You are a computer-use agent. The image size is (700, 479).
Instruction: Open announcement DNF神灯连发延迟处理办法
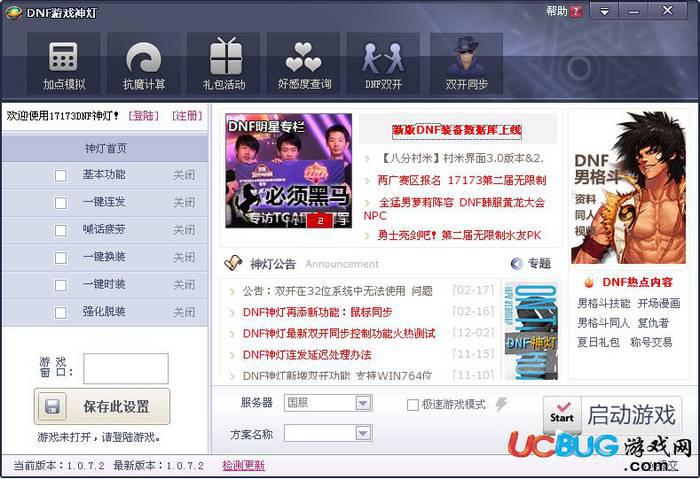[x=307, y=355]
